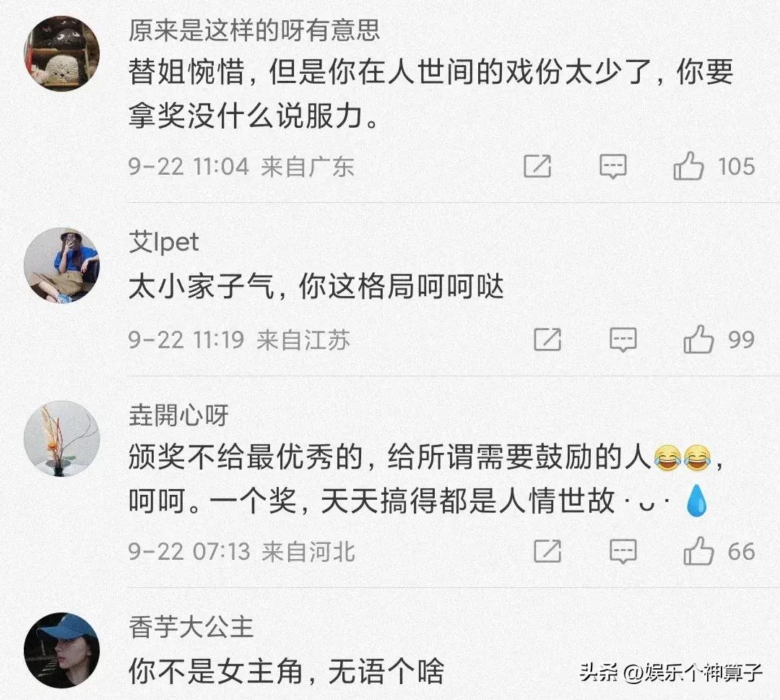Open the avatar of 原来是这样的呀有意思

coord(61,53)
